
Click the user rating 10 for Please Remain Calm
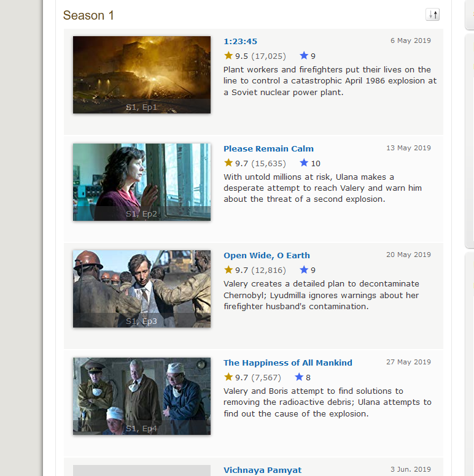[316, 164]
